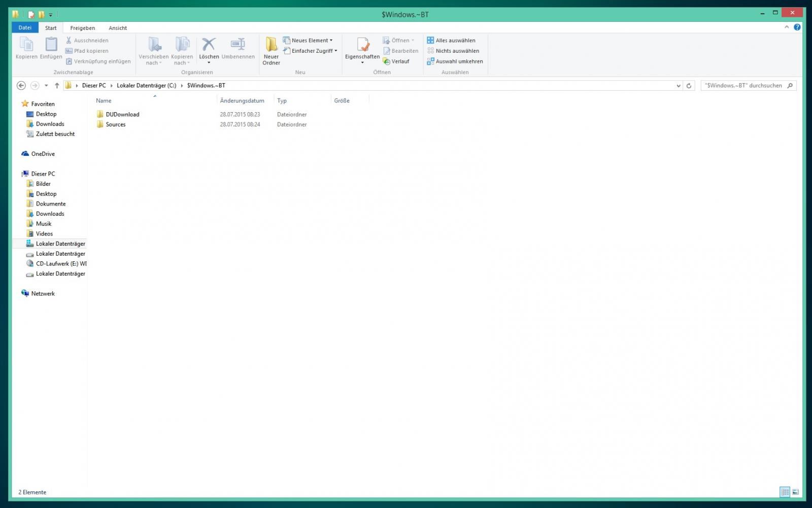
Task: Select Ausschneiden scissors command
Action: coord(87,40)
